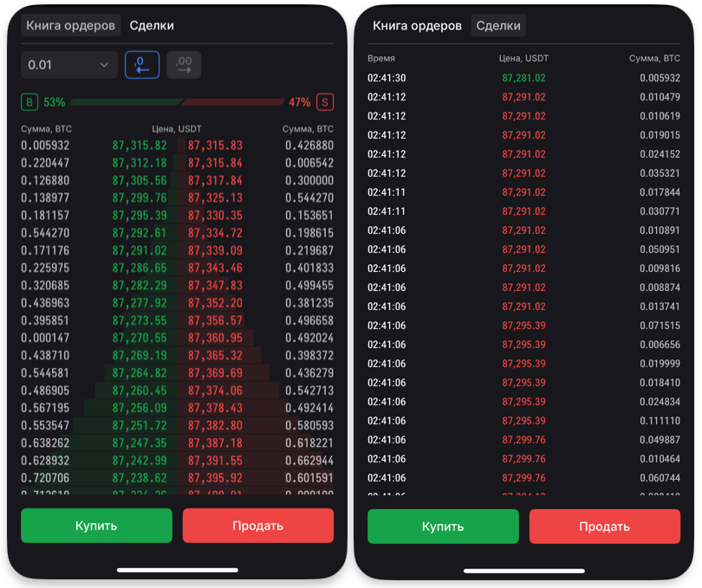The height and width of the screenshot is (588, 702).
Task: Tap Купить button in trades panel
Action: tap(443, 527)
